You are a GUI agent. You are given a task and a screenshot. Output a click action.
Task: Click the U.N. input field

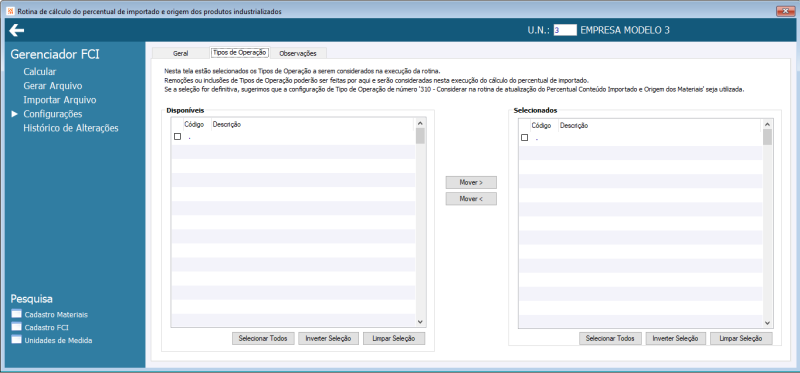tap(565, 30)
